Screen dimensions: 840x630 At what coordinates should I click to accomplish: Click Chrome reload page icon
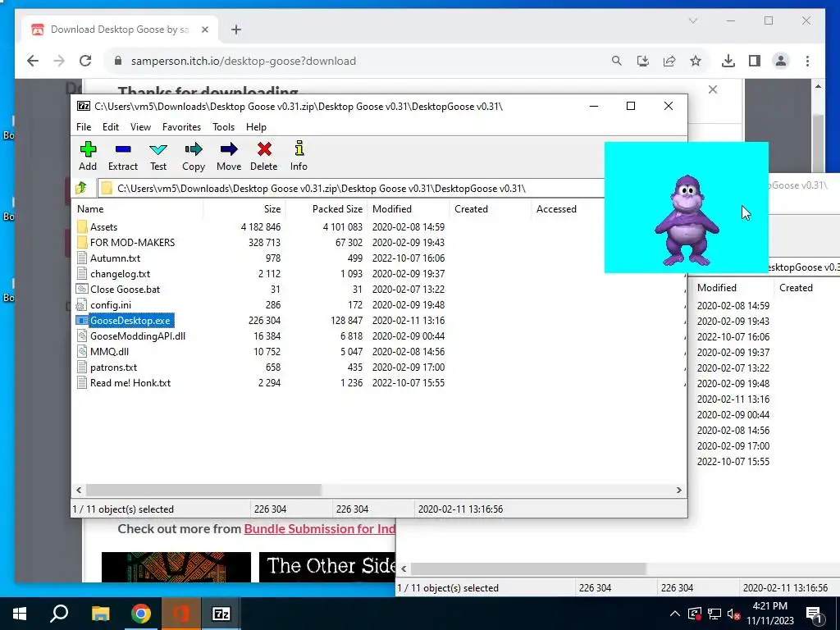pos(85,61)
